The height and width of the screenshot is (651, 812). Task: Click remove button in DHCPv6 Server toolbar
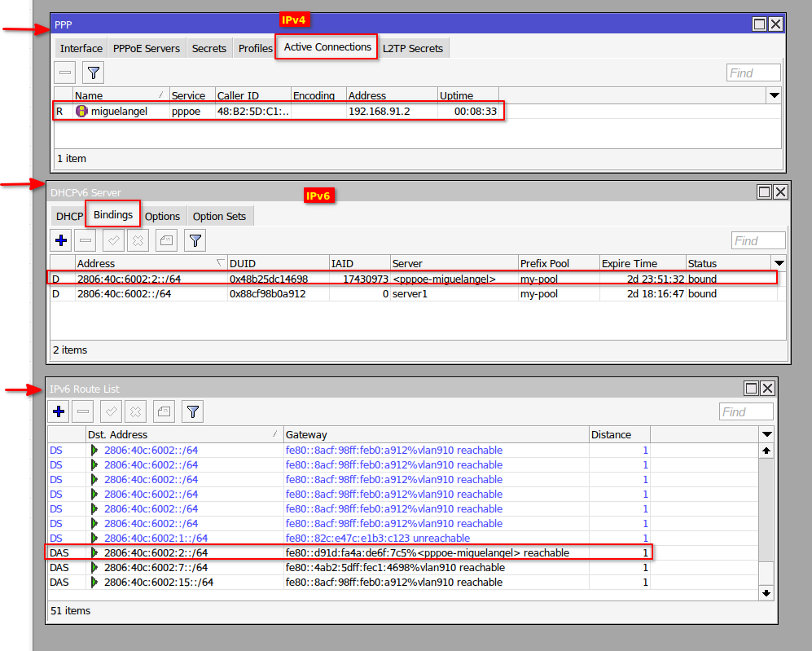pyautogui.click(x=86, y=240)
